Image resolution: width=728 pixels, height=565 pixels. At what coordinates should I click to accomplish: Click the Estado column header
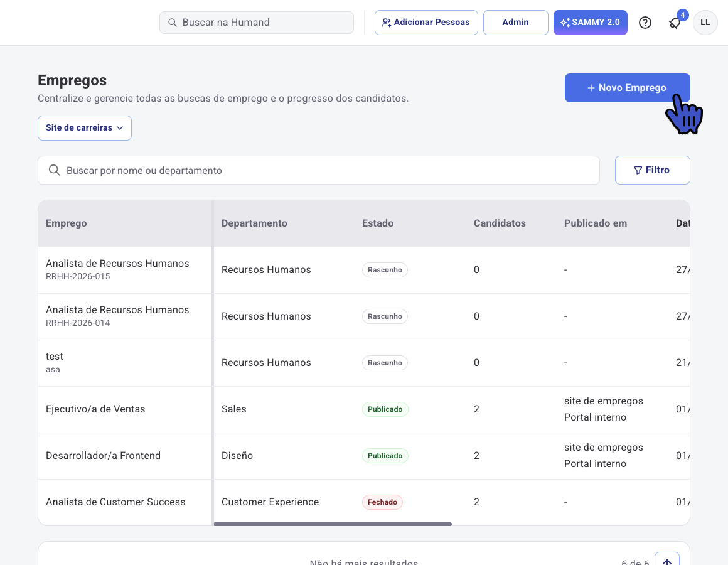coord(377,223)
